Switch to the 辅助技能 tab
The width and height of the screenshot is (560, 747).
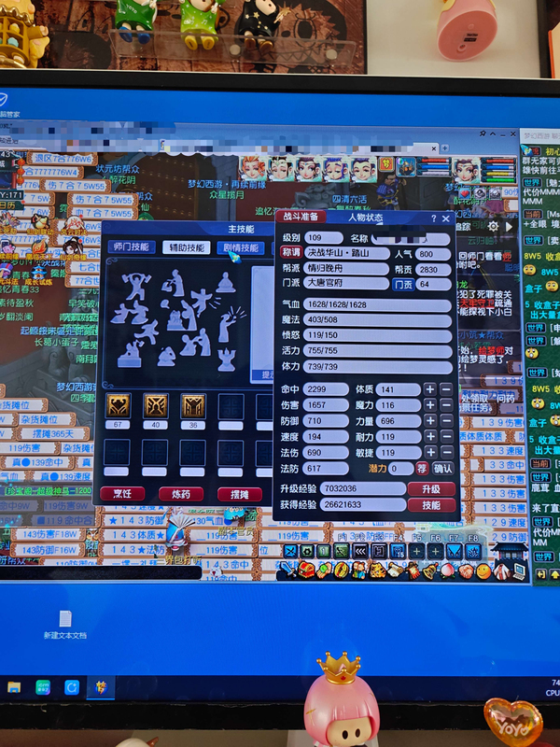click(187, 247)
